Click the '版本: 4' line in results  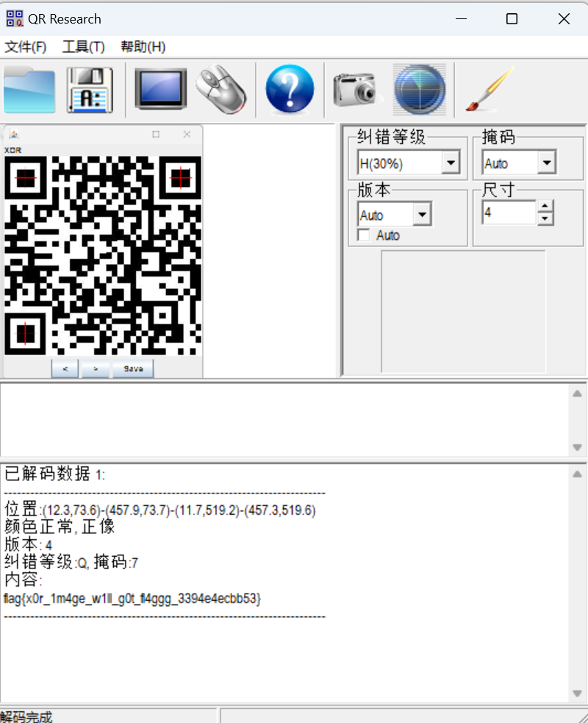(28, 544)
